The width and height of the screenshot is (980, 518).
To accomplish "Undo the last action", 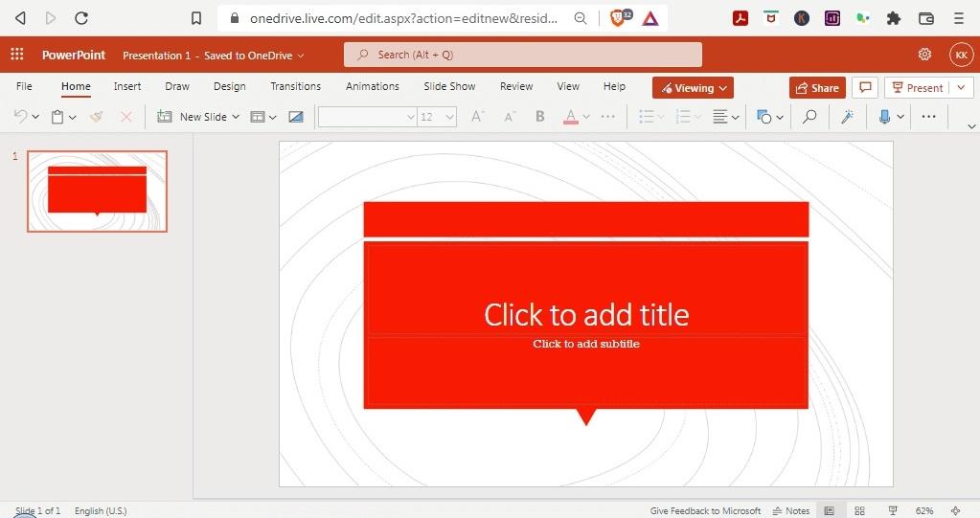I will 21,116.
